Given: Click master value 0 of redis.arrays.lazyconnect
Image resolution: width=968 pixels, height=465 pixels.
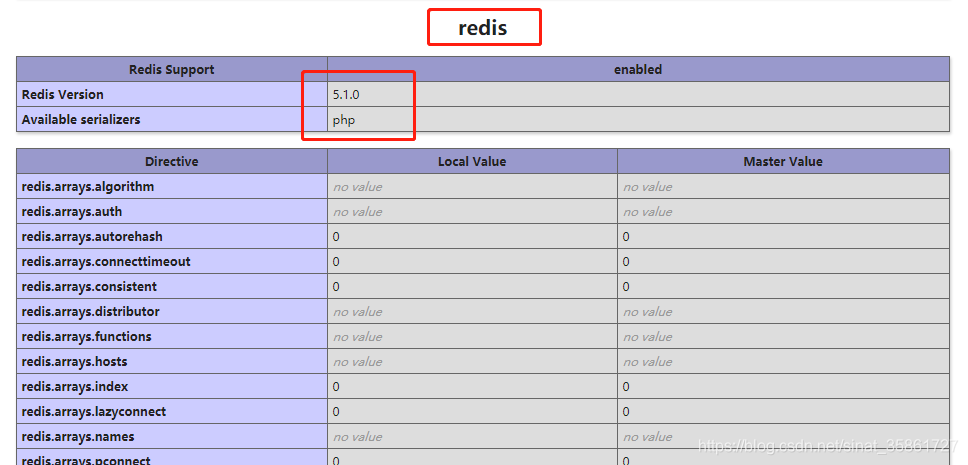Looking at the screenshot, I should point(626,411).
